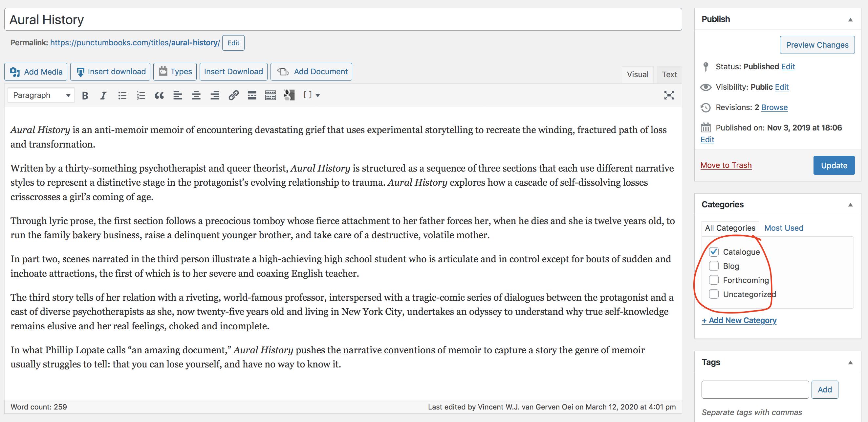The image size is (868, 422).
Task: Click the blue Update button
Action: tap(834, 165)
